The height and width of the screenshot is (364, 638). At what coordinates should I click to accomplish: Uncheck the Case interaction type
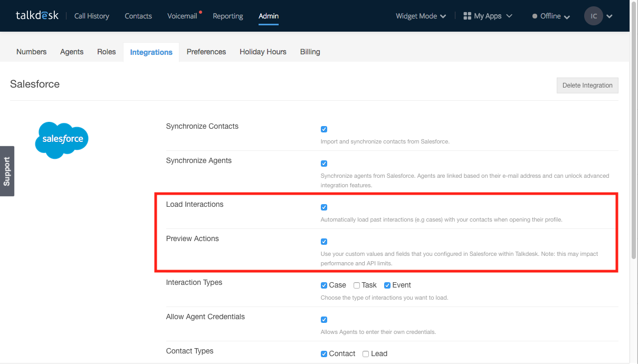pyautogui.click(x=324, y=285)
